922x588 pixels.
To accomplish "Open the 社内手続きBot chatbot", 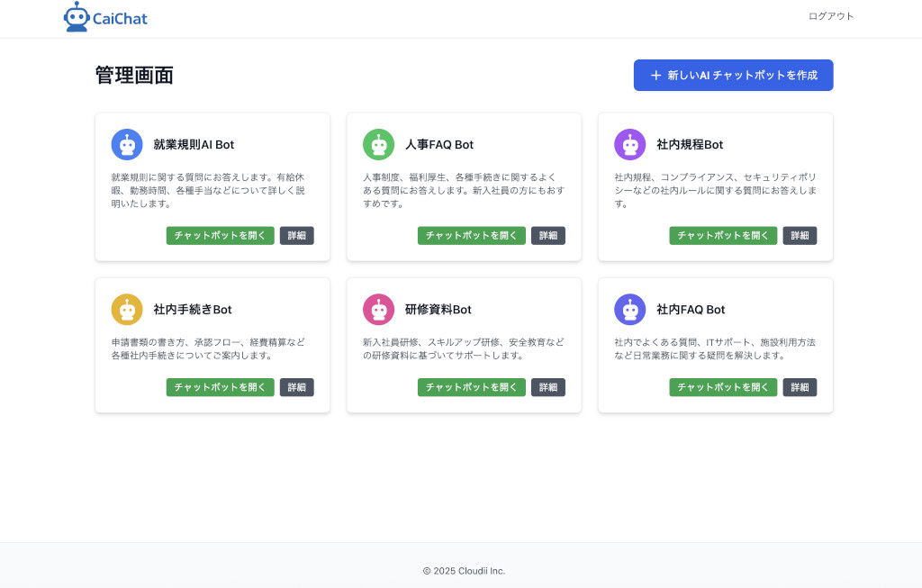I will pos(220,387).
